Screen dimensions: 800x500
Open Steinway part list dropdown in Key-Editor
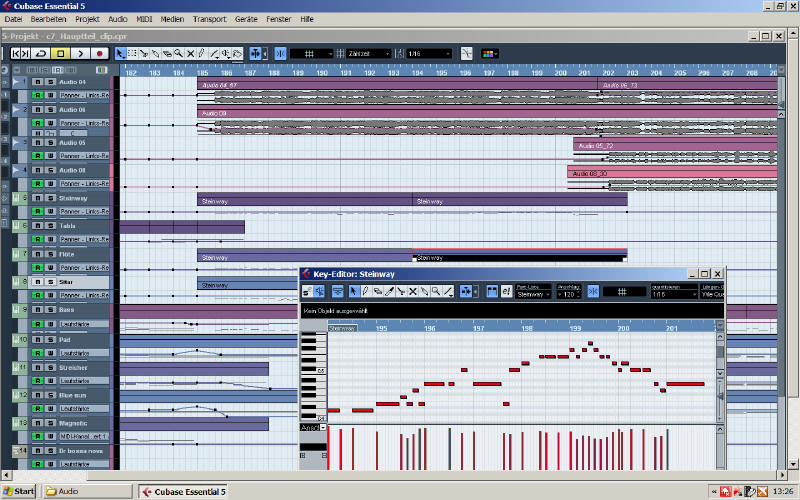pos(534,294)
